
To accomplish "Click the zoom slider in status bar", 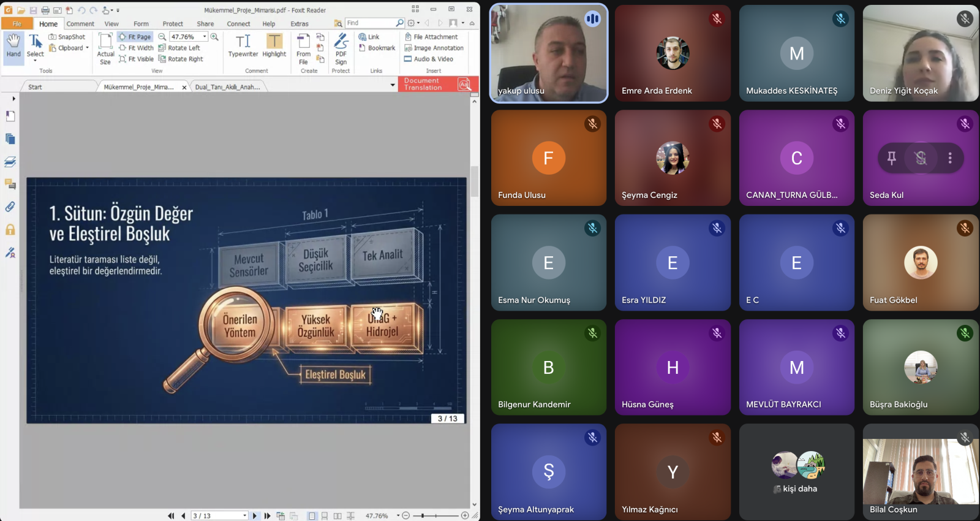I will click(435, 516).
